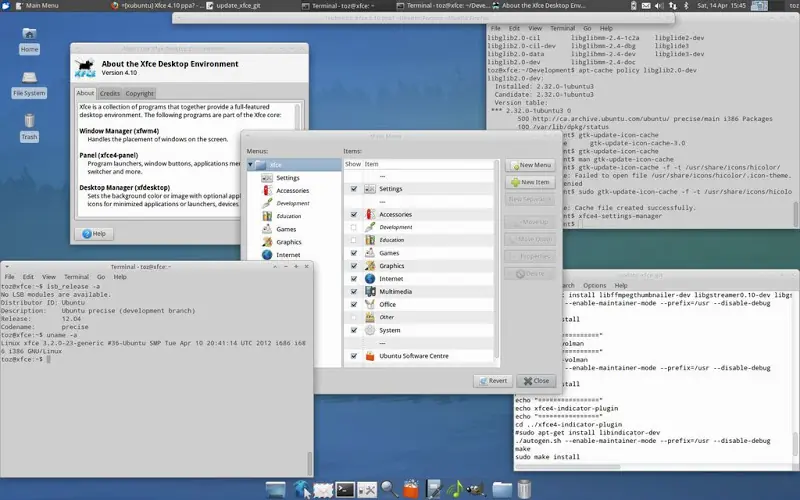Image resolution: width=800 pixels, height=500 pixels.
Task: Collapse the Xfce menu tree arrow
Action: pos(251,165)
